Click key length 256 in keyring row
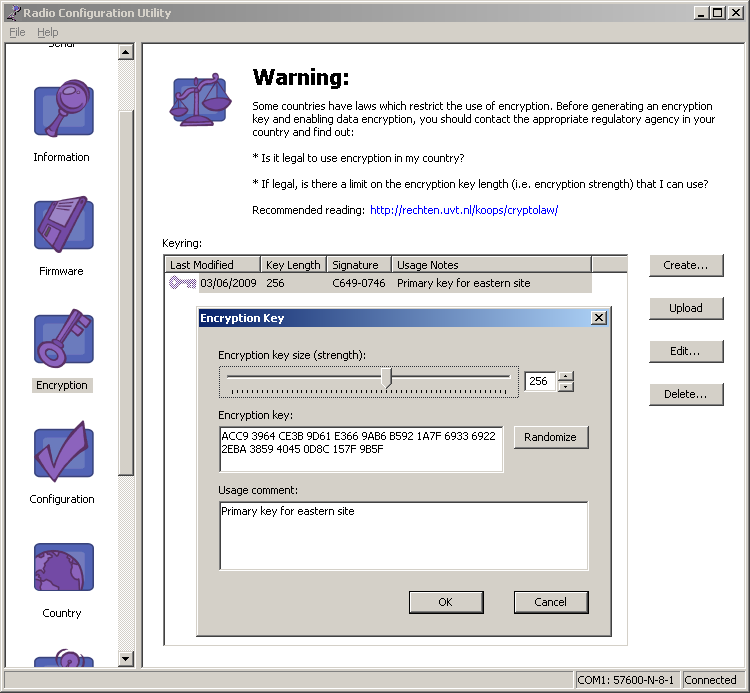 (276, 283)
